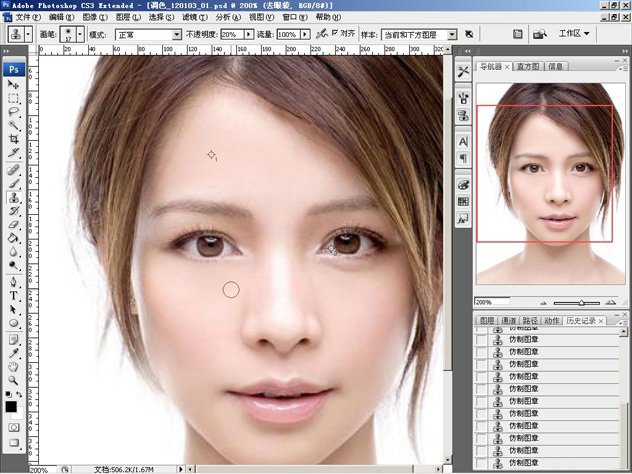The width and height of the screenshot is (632, 474).
Task: Click the Photoshop Ps logo above the toolbox
Action: pos(15,69)
